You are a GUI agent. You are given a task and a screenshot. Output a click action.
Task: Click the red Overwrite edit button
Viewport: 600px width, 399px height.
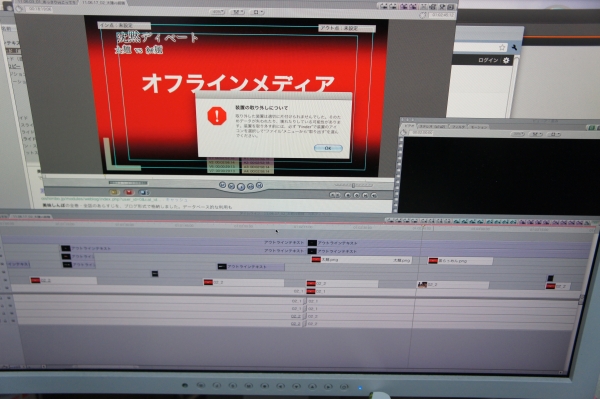coord(129,192)
